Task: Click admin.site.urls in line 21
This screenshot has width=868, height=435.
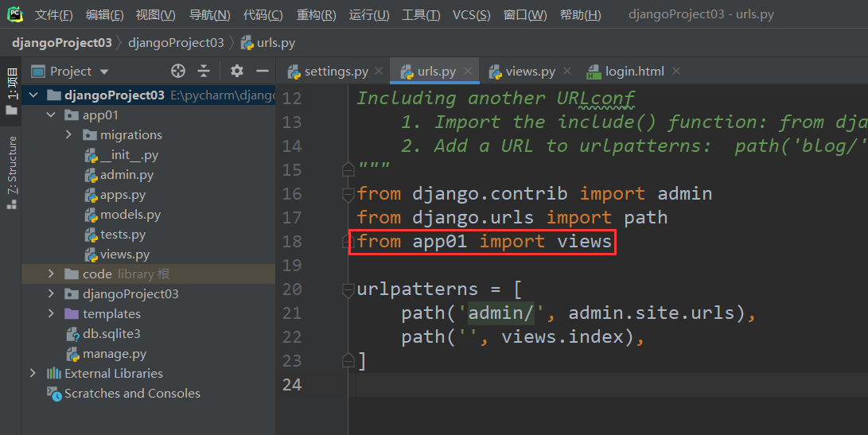Action: [651, 313]
